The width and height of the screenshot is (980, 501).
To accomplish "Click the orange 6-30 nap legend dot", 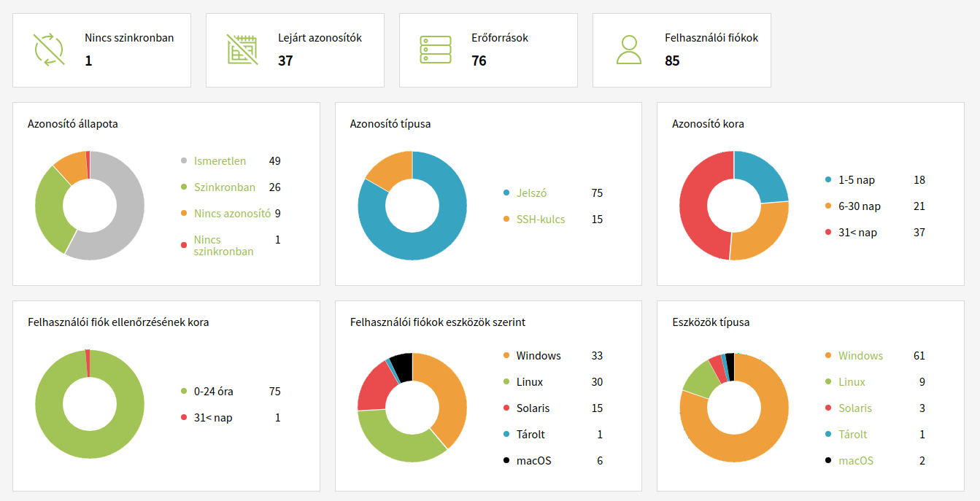I will point(828,206).
